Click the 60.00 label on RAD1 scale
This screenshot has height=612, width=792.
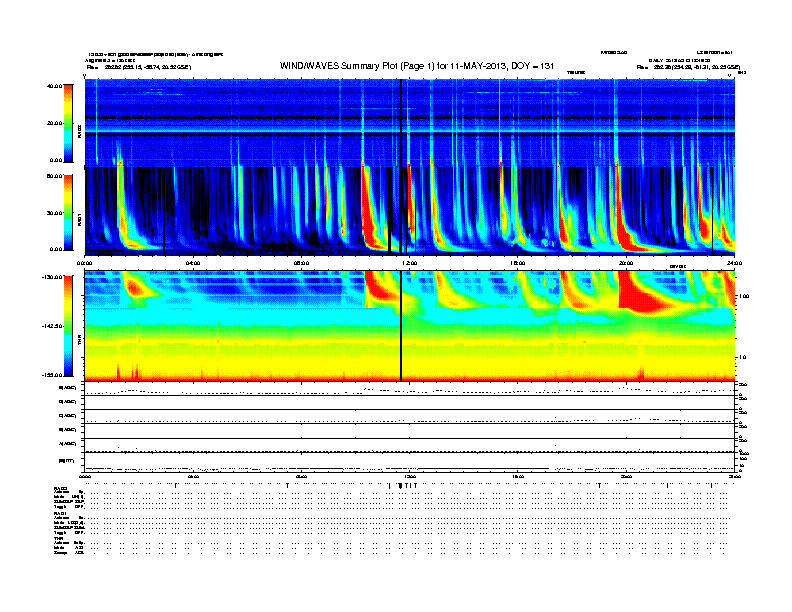(x=54, y=176)
